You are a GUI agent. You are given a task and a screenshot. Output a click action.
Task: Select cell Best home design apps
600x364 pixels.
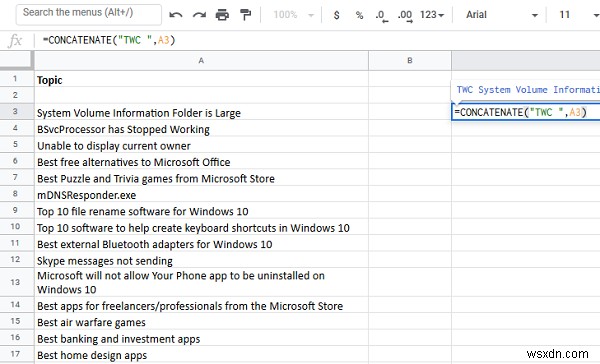click(201, 354)
